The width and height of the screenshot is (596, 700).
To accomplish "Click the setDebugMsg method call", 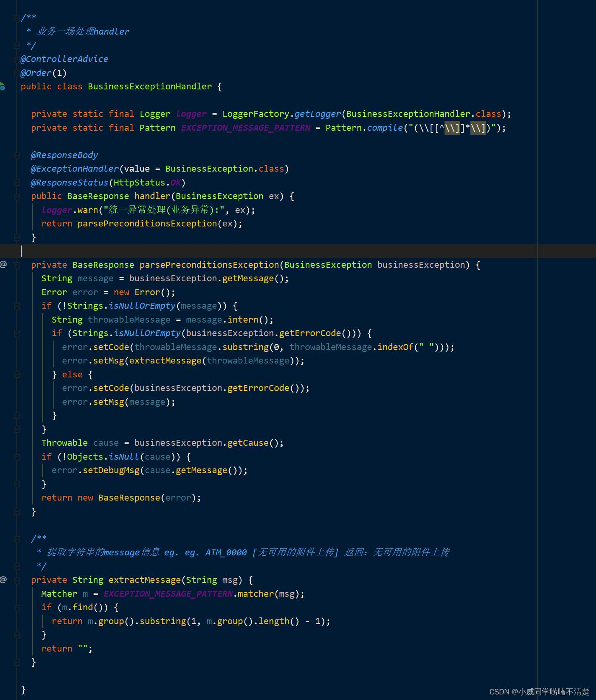I will 111,470.
